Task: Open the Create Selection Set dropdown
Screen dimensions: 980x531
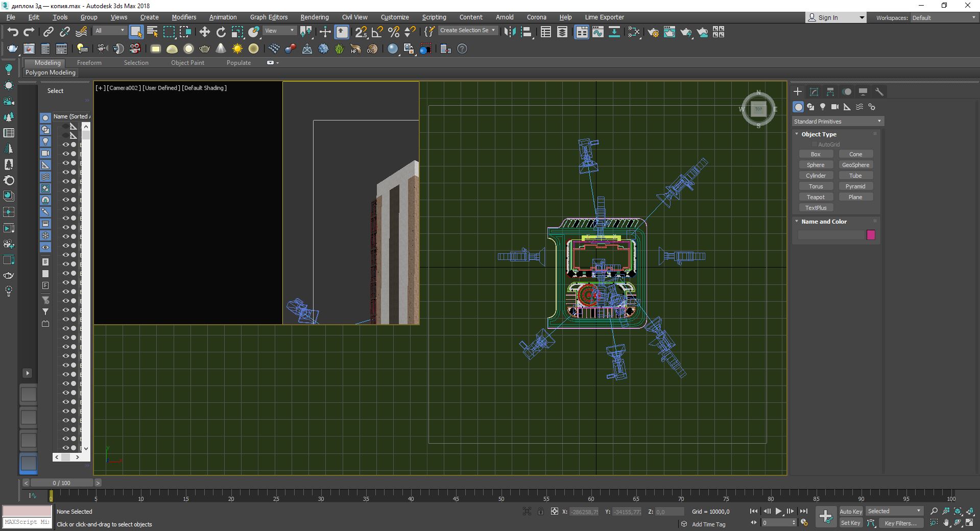Action: (468, 31)
